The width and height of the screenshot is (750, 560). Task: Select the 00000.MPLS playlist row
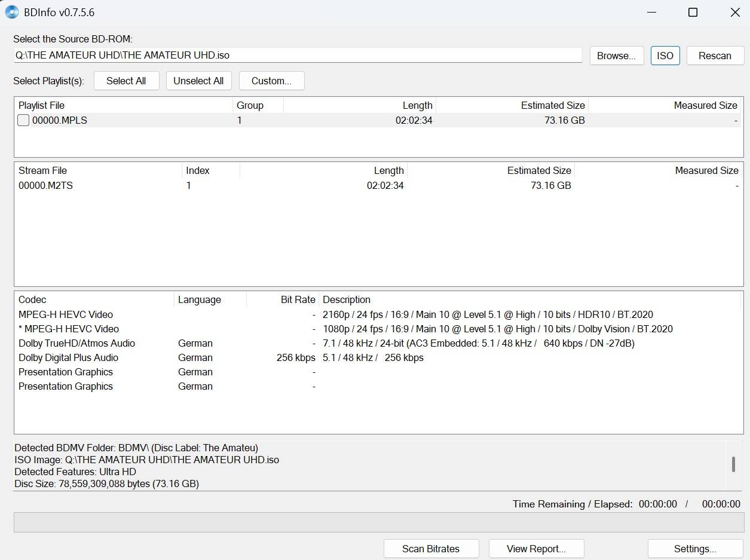coord(378,120)
